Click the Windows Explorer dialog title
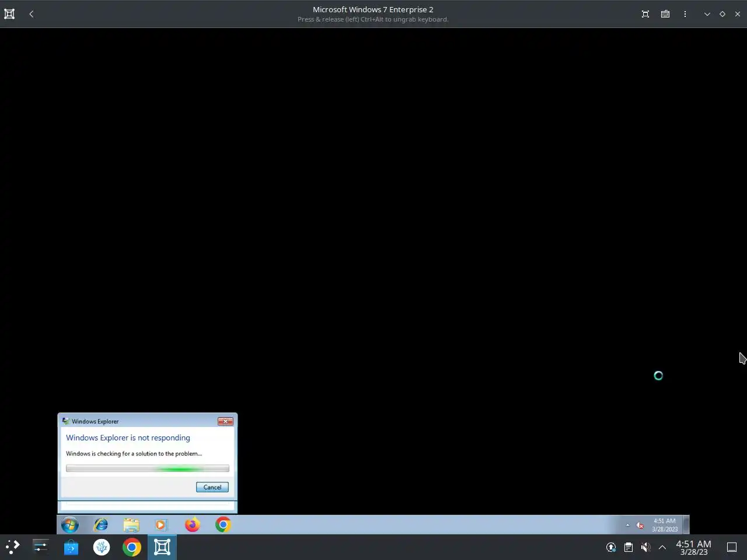This screenshot has height=560, width=747. click(x=95, y=421)
